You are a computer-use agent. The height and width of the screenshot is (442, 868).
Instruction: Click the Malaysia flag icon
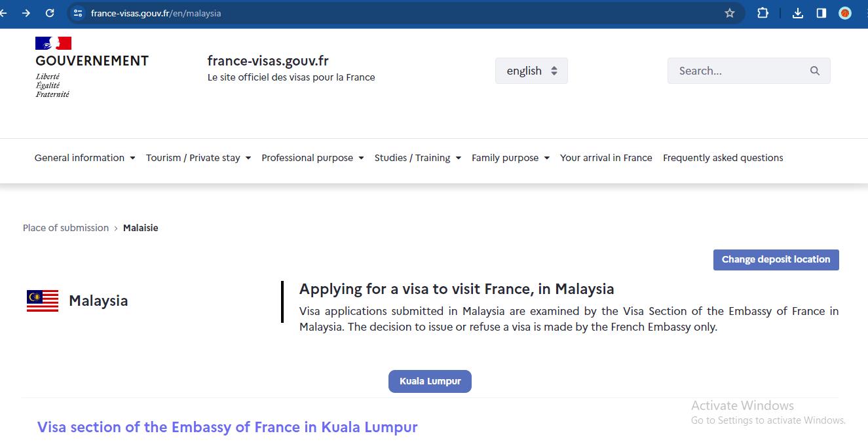click(x=41, y=300)
